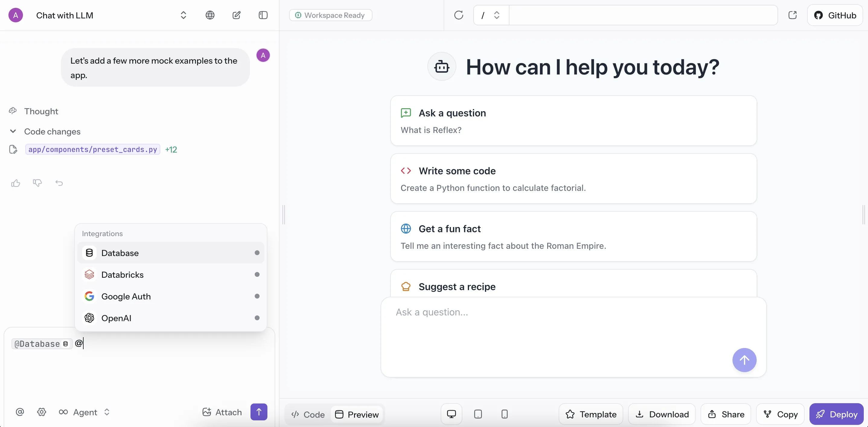Screen dimensions: 868x427
Task: Open the route path selector dropdown
Action: pyautogui.click(x=491, y=15)
